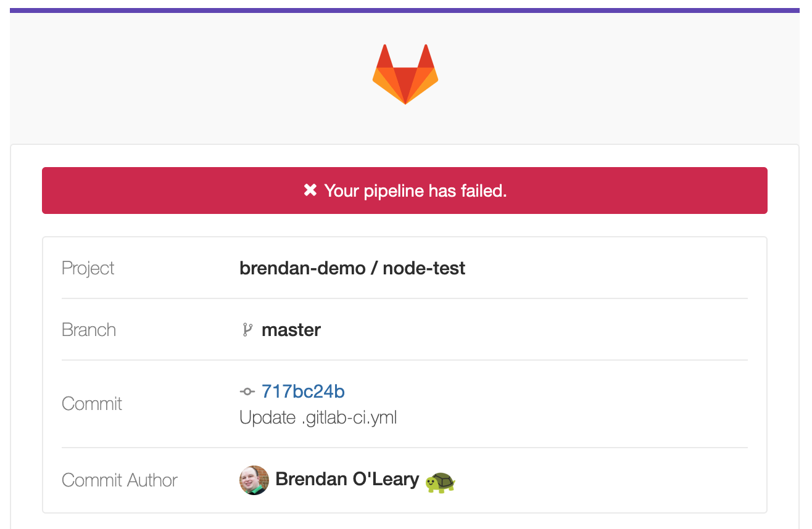Image resolution: width=812 pixels, height=529 pixels.
Task: Open the master branch link
Action: [291, 330]
